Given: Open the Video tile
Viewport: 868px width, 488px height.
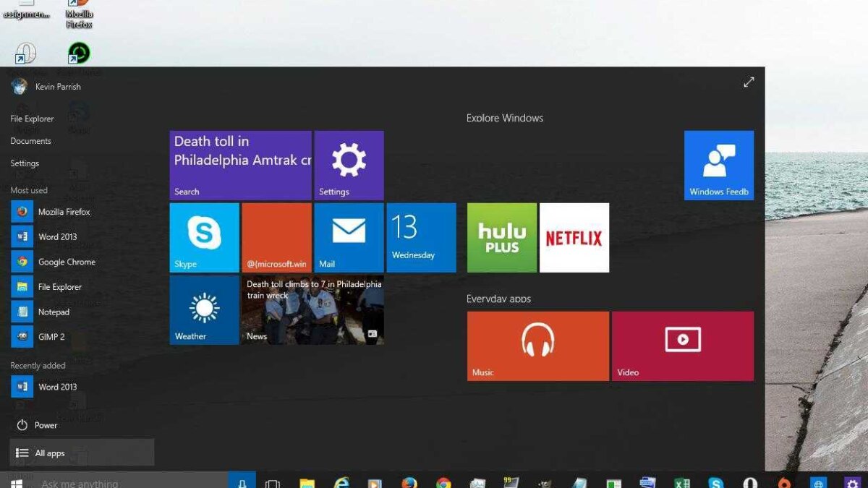Looking at the screenshot, I should pyautogui.click(x=682, y=345).
